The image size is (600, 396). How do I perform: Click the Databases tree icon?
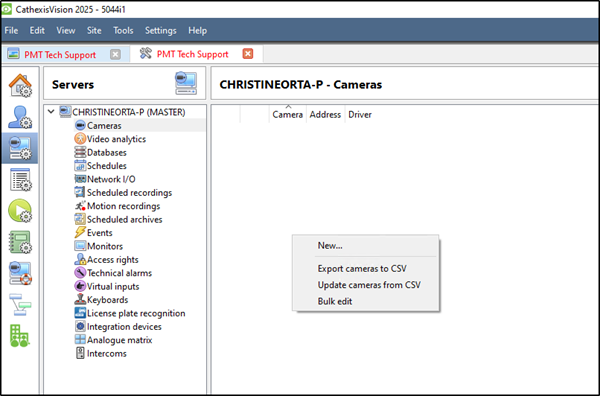tap(80, 152)
